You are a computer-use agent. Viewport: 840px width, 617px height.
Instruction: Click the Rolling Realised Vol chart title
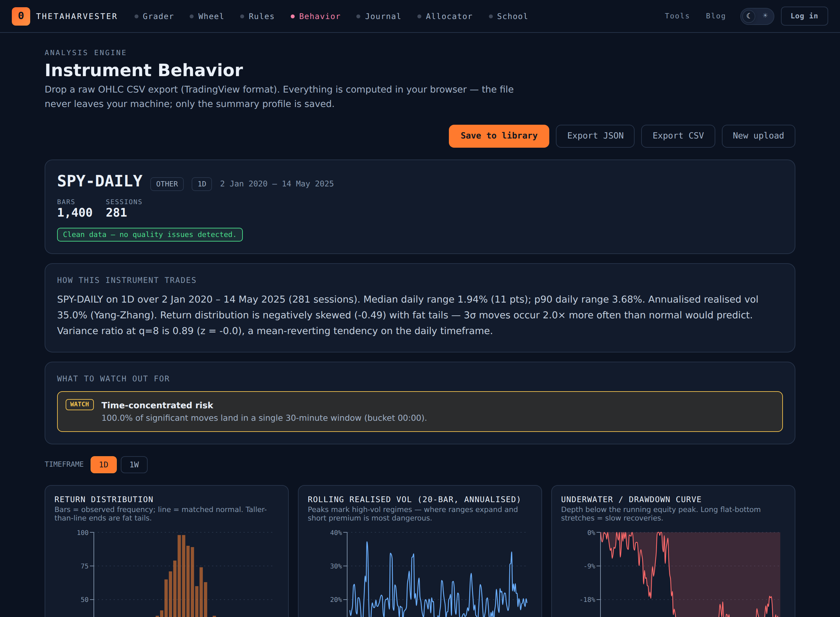pyautogui.click(x=414, y=500)
